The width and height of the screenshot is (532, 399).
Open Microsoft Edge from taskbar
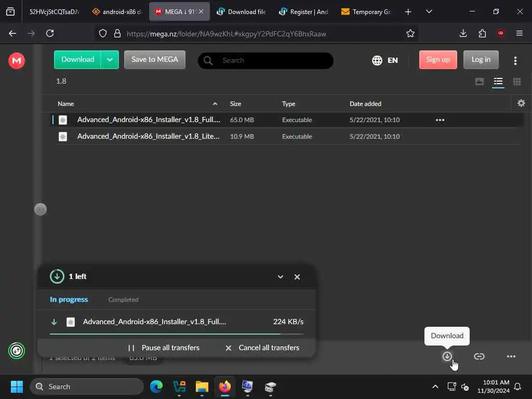[156, 387]
